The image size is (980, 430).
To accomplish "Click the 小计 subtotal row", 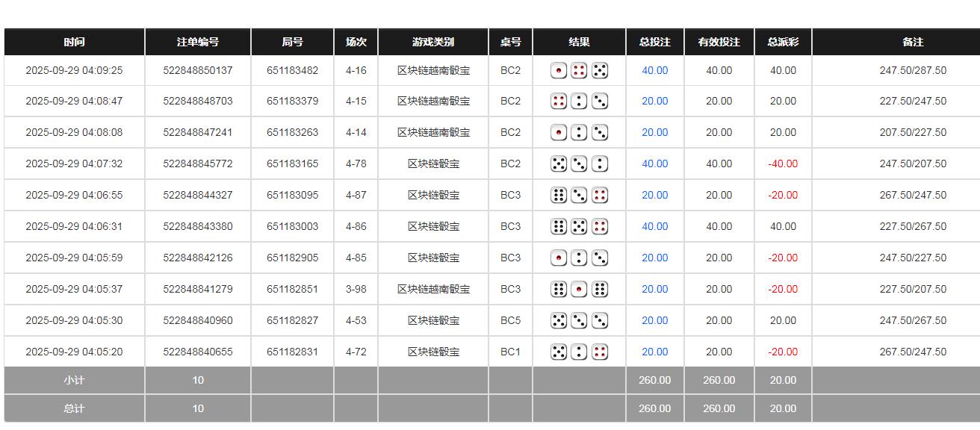I will click(74, 380).
